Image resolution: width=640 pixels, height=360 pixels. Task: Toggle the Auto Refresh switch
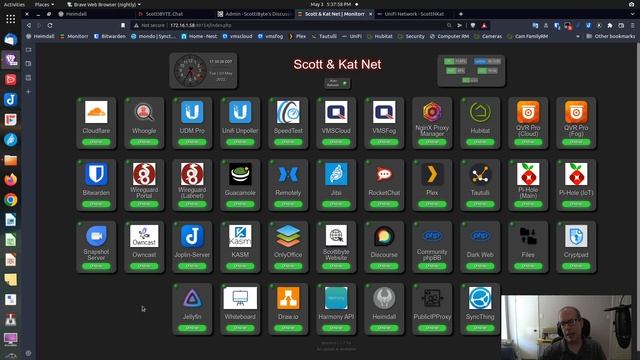pyautogui.click(x=344, y=83)
